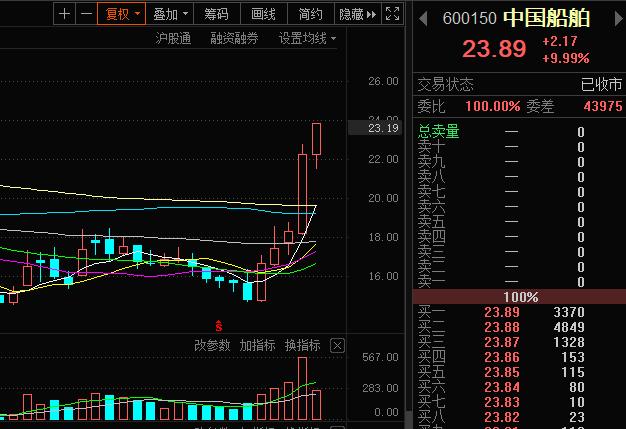Click 买六 bid price 23.84
Viewport: 626px width, 429px height.
click(x=502, y=387)
